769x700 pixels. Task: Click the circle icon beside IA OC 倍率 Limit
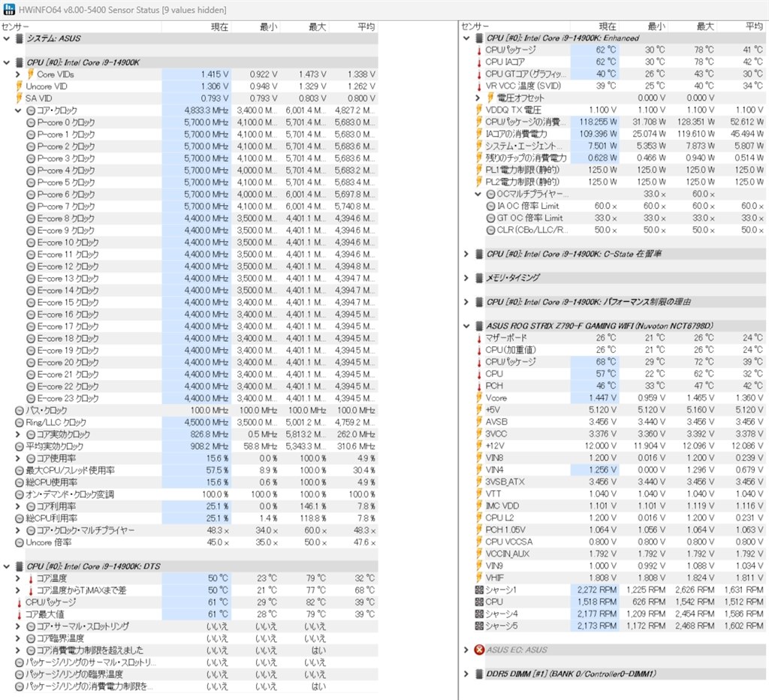(490, 206)
